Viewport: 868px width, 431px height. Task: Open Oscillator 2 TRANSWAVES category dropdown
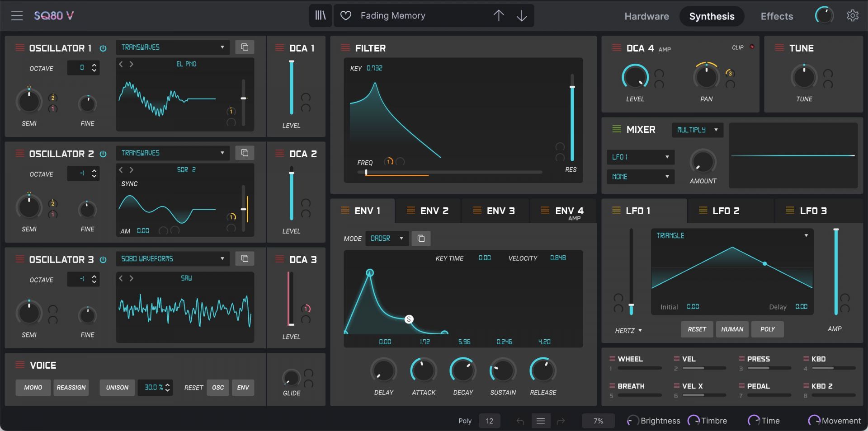click(173, 153)
